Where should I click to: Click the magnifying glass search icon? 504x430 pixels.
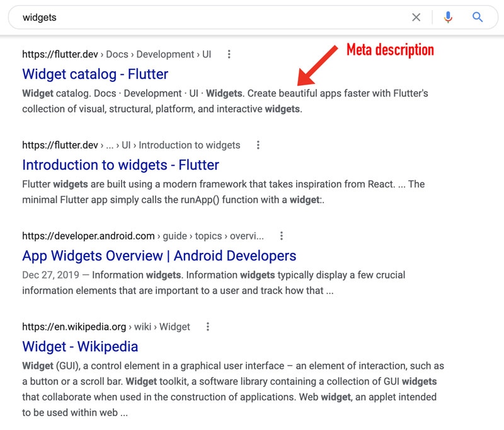[477, 17]
